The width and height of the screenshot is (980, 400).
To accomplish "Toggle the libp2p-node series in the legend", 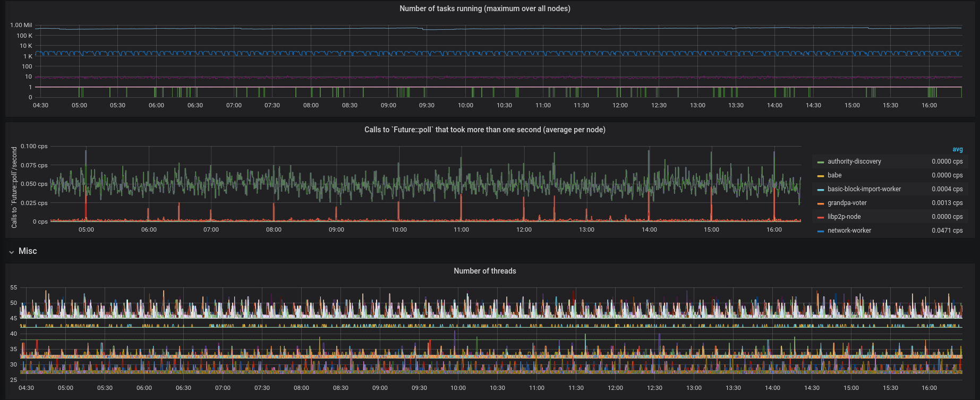I will [844, 217].
